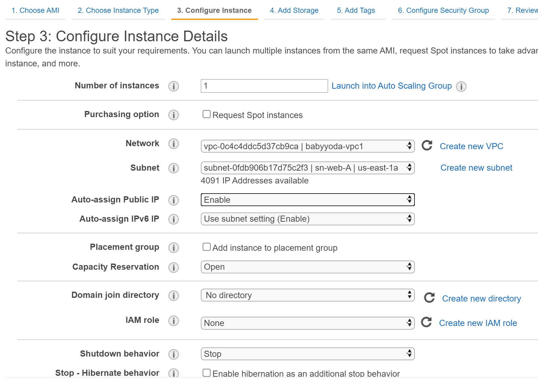Go to 6. Configure Security Group tab
Screen dimensions: 538x392
point(443,10)
